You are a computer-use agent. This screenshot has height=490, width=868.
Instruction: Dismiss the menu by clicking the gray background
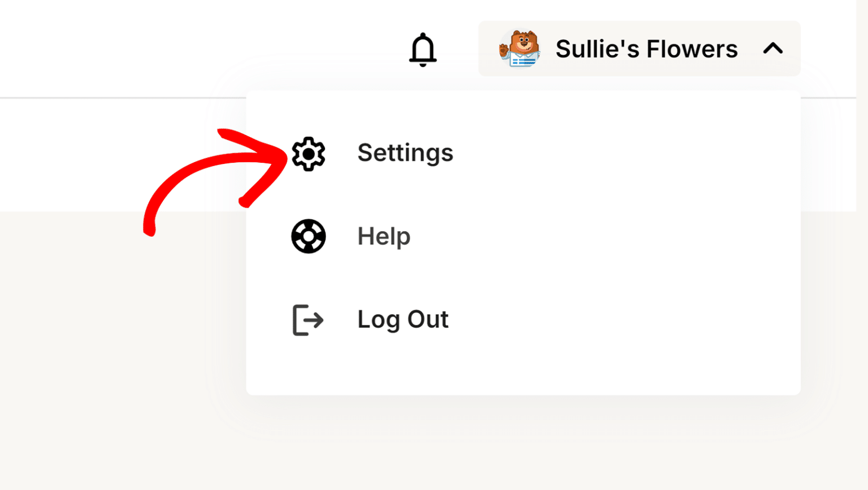(113, 367)
